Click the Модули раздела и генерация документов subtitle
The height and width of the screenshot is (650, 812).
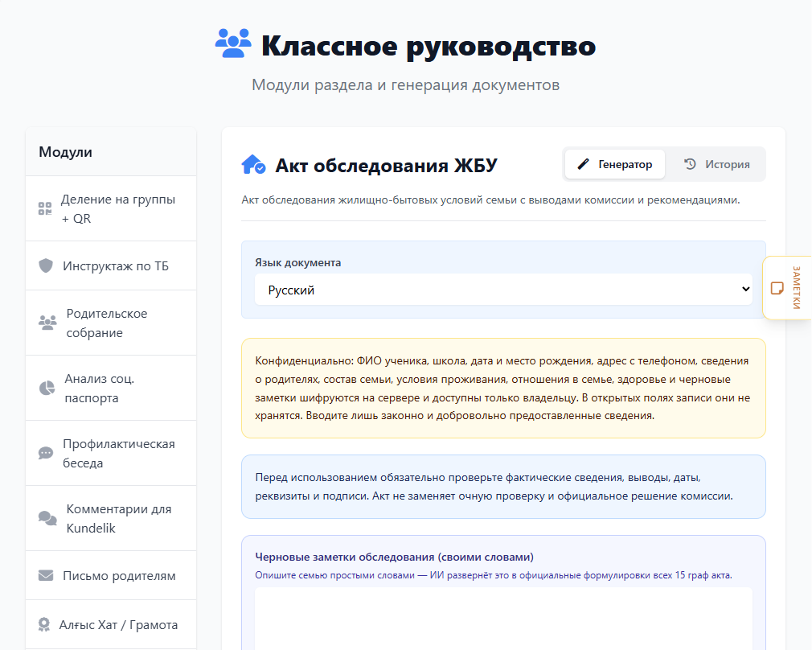(x=405, y=84)
